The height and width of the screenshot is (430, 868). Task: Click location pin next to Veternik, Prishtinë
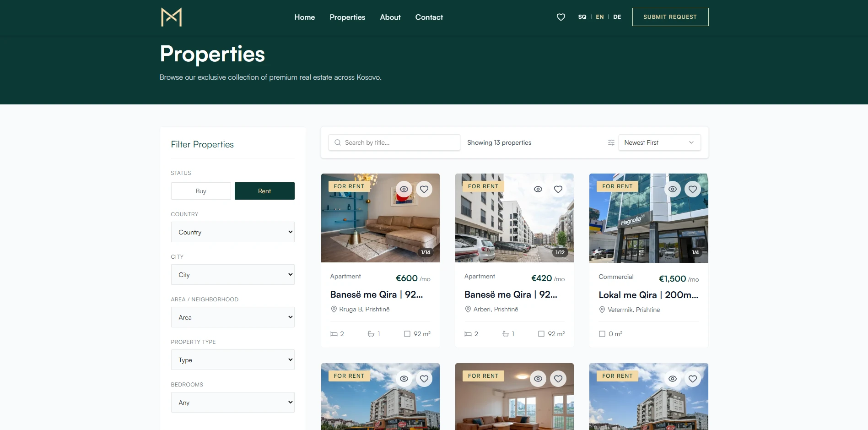(x=602, y=310)
